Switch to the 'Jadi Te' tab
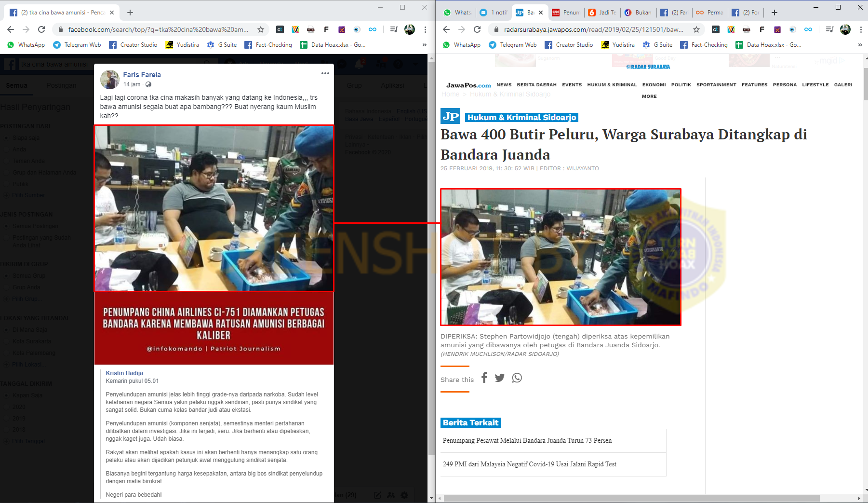Viewport: 868px width, 503px height. (x=602, y=13)
